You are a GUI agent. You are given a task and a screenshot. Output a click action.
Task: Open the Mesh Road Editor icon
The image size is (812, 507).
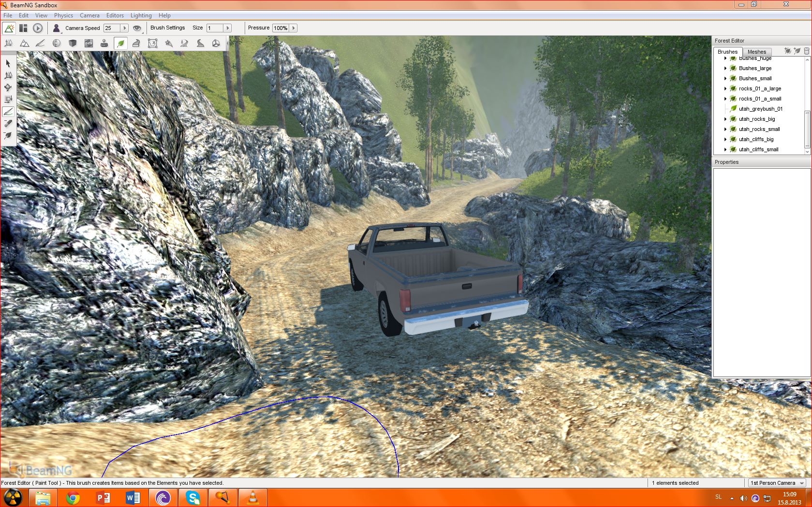click(136, 43)
